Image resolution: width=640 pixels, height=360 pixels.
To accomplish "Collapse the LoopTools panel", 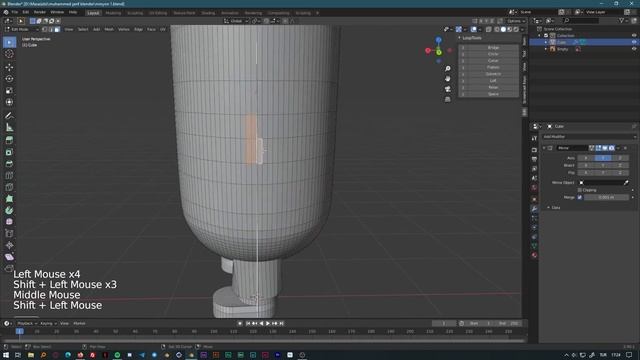I will pos(460,38).
